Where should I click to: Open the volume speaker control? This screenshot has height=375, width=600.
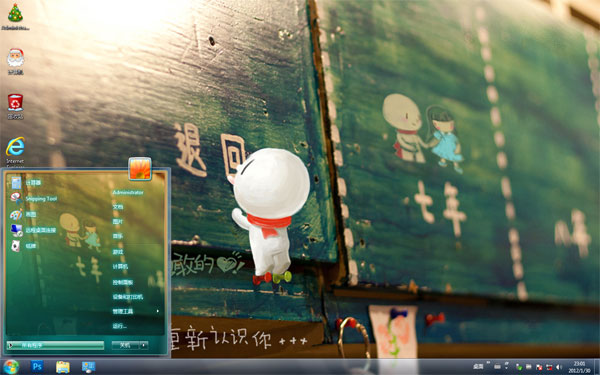(x=559, y=367)
